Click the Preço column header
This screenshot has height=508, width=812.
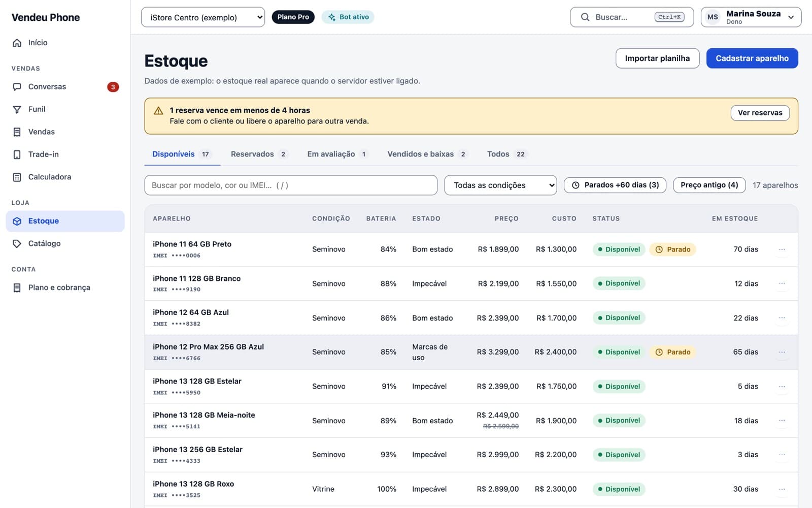[x=506, y=218]
